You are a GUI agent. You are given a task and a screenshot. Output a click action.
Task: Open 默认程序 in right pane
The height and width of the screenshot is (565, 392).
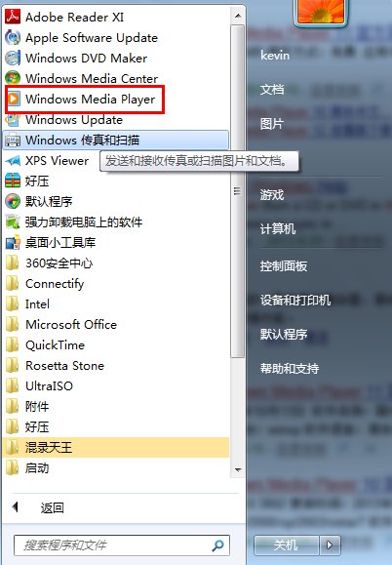point(284,334)
